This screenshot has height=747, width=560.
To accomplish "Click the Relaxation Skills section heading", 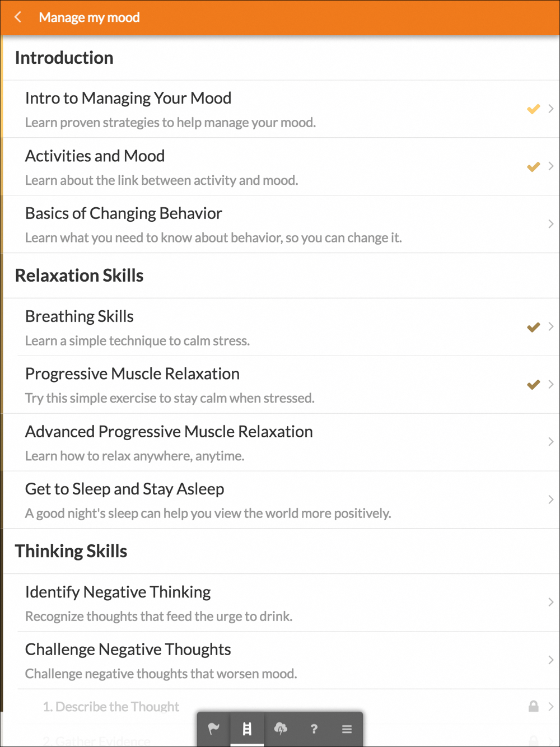I will point(79,276).
